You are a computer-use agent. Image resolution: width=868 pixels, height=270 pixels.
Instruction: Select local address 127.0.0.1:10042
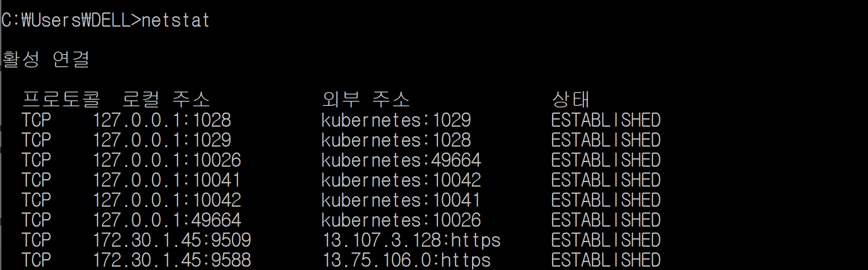[x=167, y=200]
